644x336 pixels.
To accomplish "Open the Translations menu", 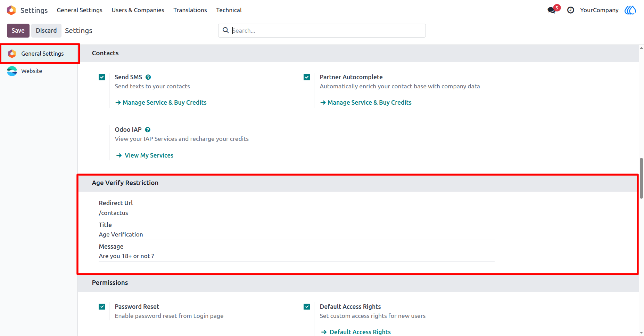I will pos(190,10).
